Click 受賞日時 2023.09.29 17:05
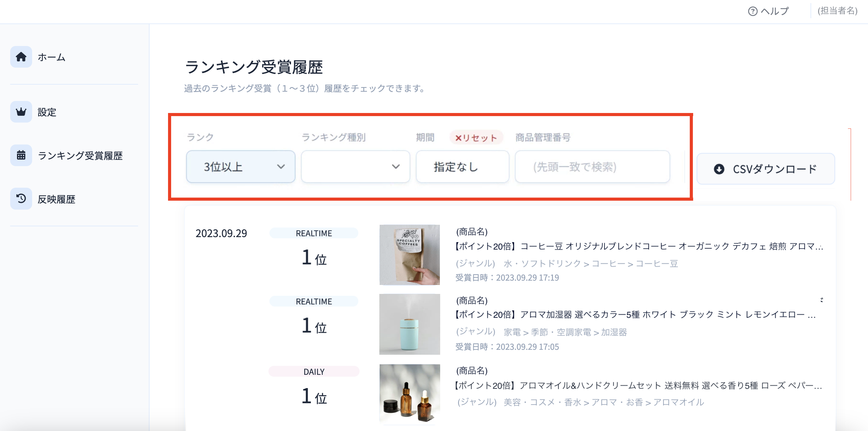The image size is (868, 431). click(507, 346)
